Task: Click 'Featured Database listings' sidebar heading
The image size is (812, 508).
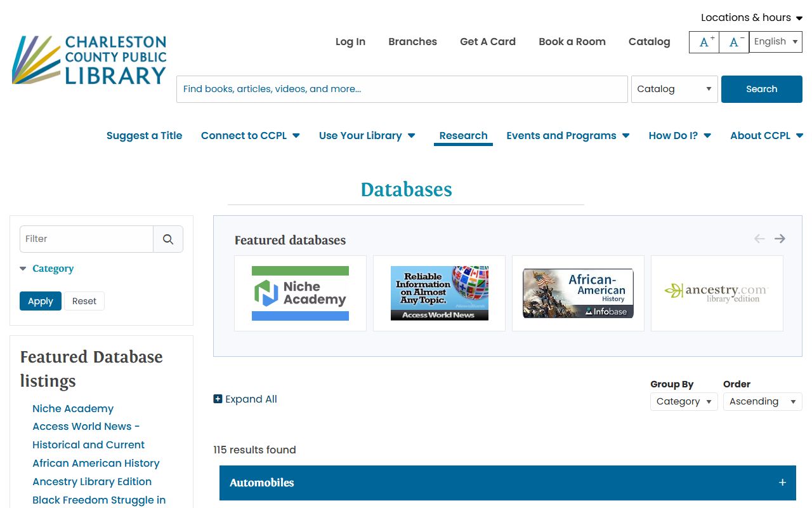Action: [x=91, y=369]
